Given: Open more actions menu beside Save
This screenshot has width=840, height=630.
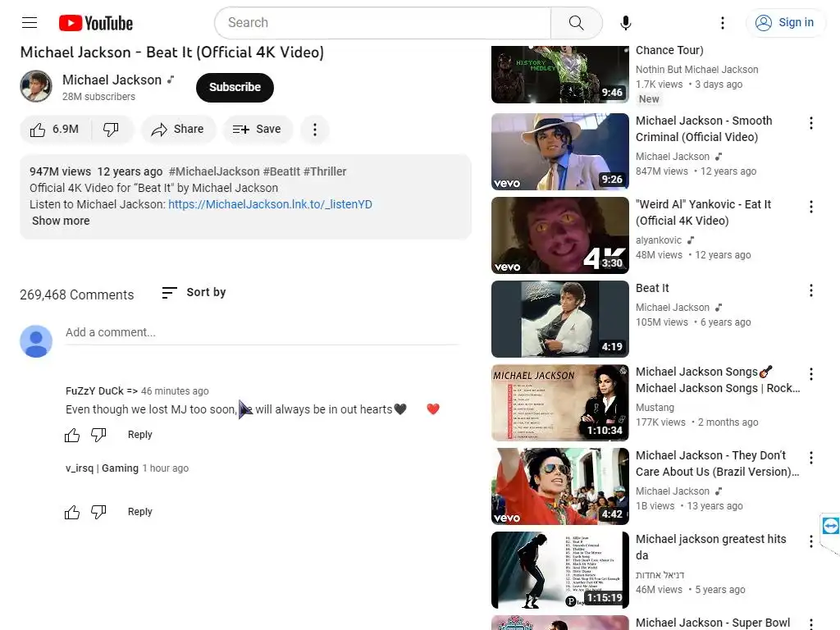Looking at the screenshot, I should [314, 129].
